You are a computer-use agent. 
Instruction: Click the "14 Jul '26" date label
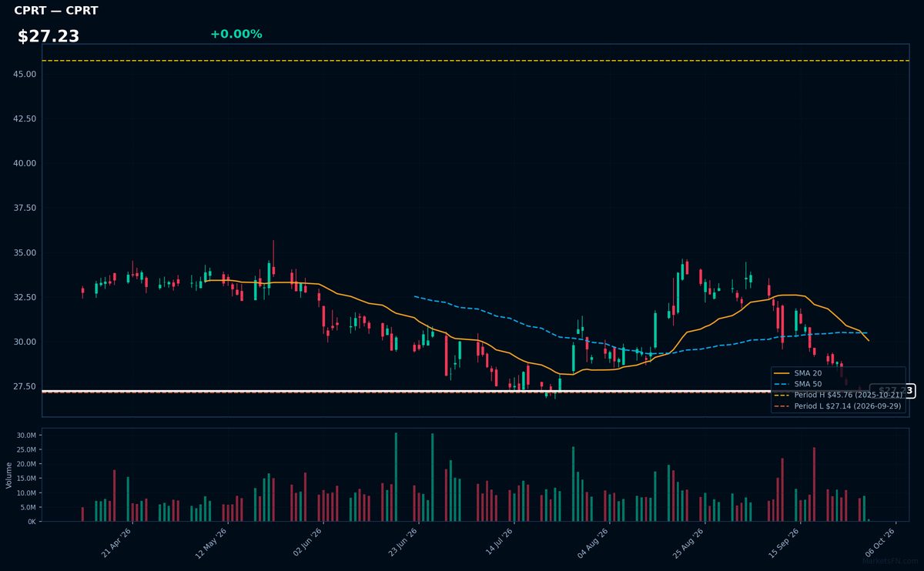coord(499,542)
